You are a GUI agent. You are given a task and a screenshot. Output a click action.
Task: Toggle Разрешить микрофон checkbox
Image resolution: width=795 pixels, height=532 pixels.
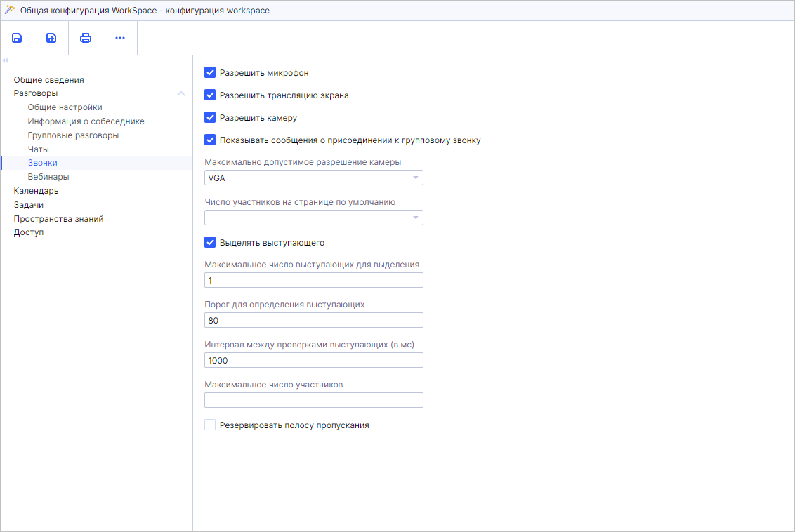(x=210, y=72)
